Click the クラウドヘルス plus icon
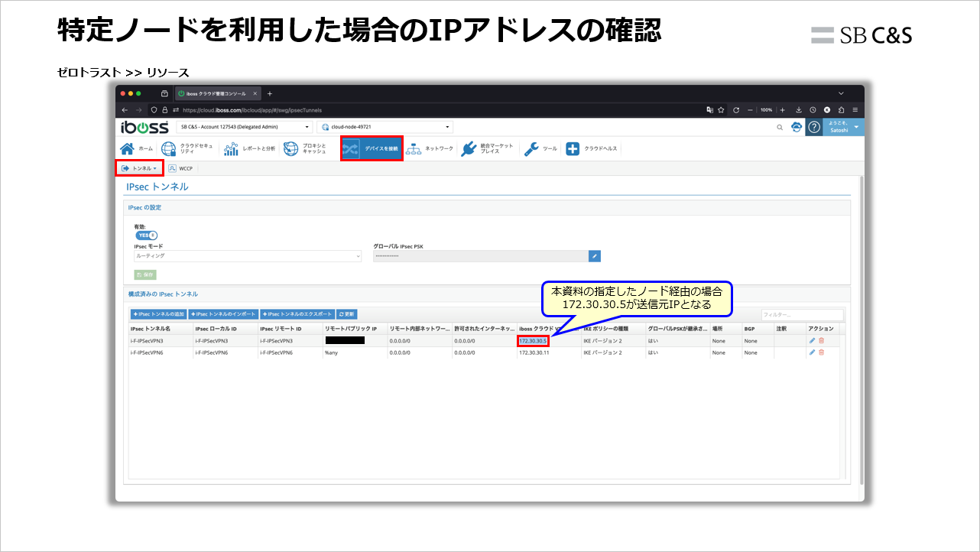 (573, 148)
